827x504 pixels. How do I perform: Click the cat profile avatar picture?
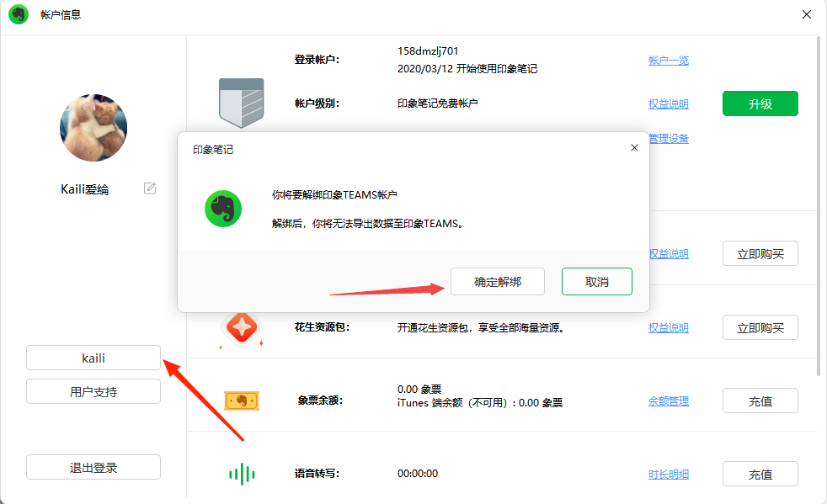[x=93, y=128]
